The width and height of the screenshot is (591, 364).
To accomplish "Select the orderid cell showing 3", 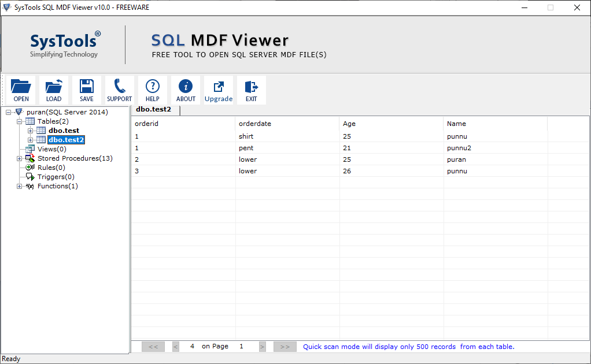I will point(183,171).
